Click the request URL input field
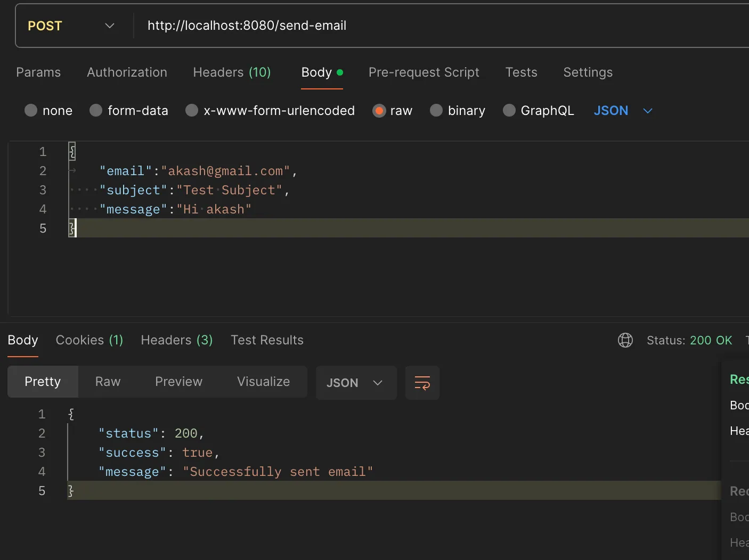 [426, 26]
